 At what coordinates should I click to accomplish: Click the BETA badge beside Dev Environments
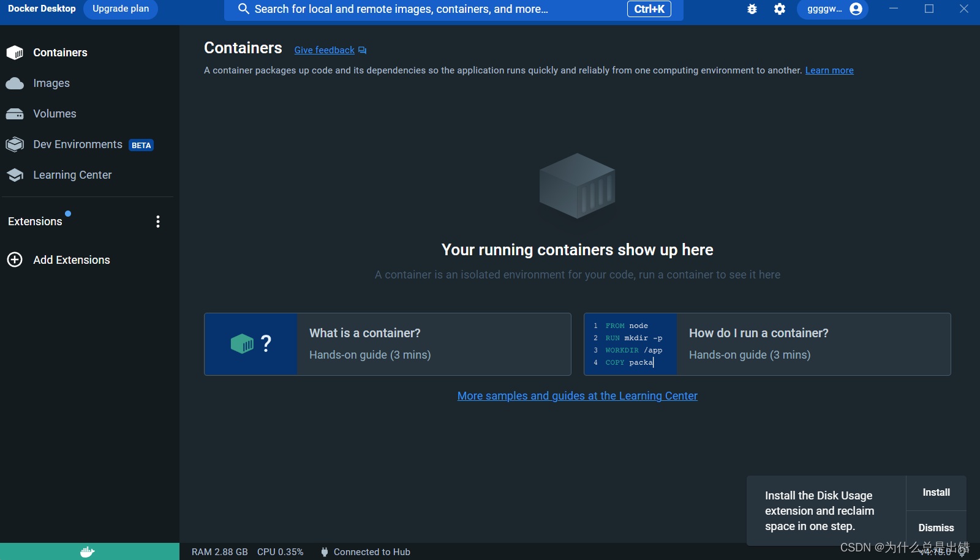click(x=141, y=145)
